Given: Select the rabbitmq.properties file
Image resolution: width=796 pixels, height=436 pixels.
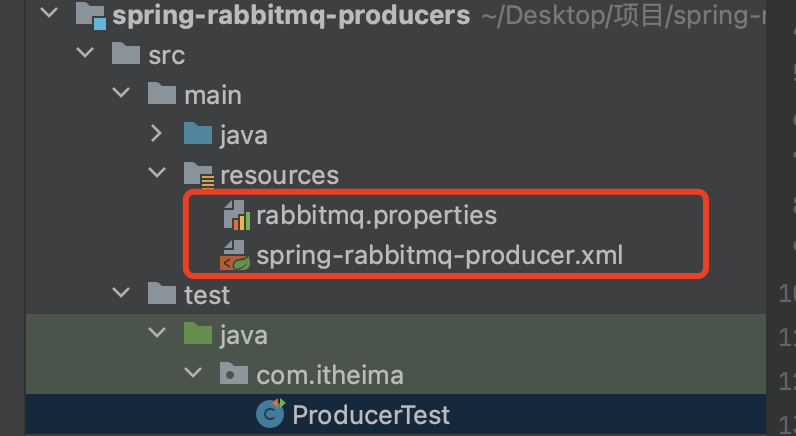Looking at the screenshot, I should point(376,215).
